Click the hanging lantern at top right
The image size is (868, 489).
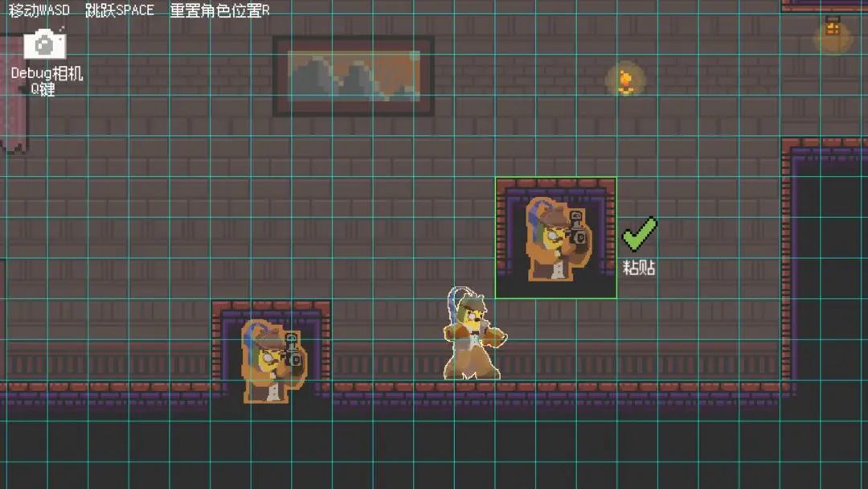(833, 27)
